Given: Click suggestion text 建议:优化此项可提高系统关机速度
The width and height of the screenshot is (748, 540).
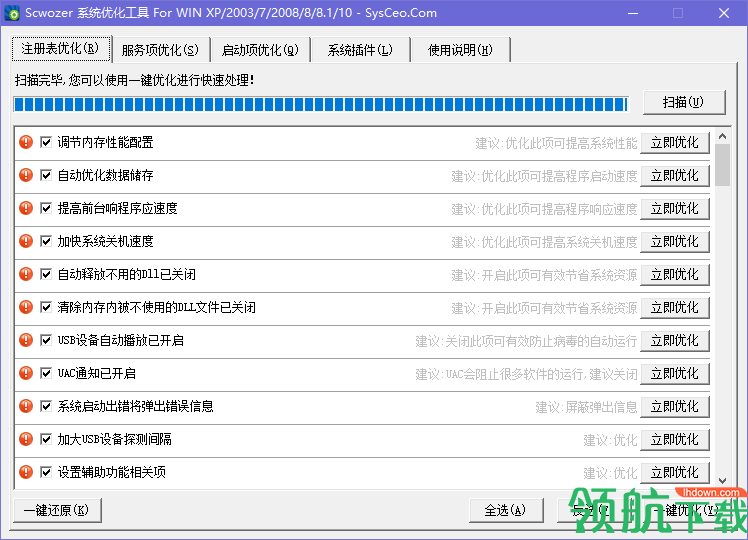Looking at the screenshot, I should (x=544, y=242).
